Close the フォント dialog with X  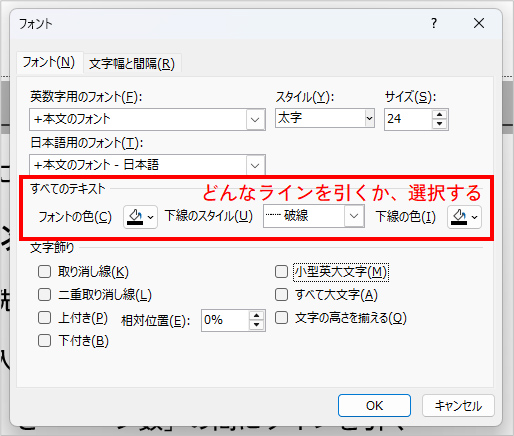coord(479,23)
